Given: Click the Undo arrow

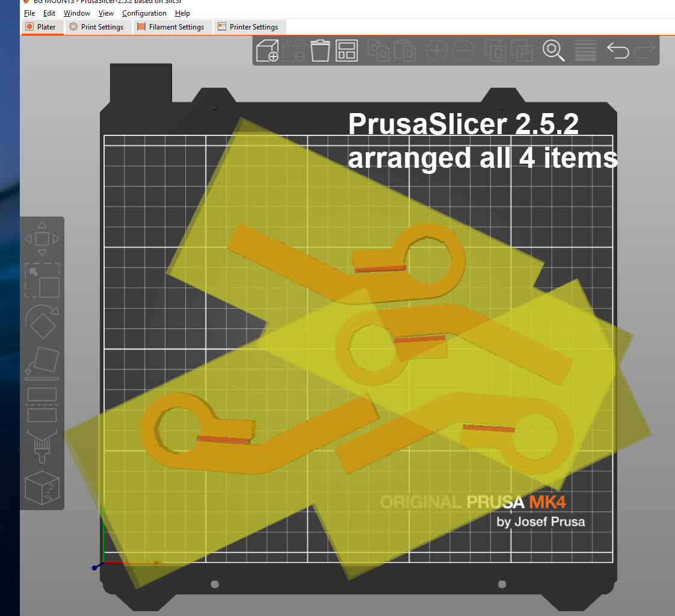Looking at the screenshot, I should coord(617,51).
